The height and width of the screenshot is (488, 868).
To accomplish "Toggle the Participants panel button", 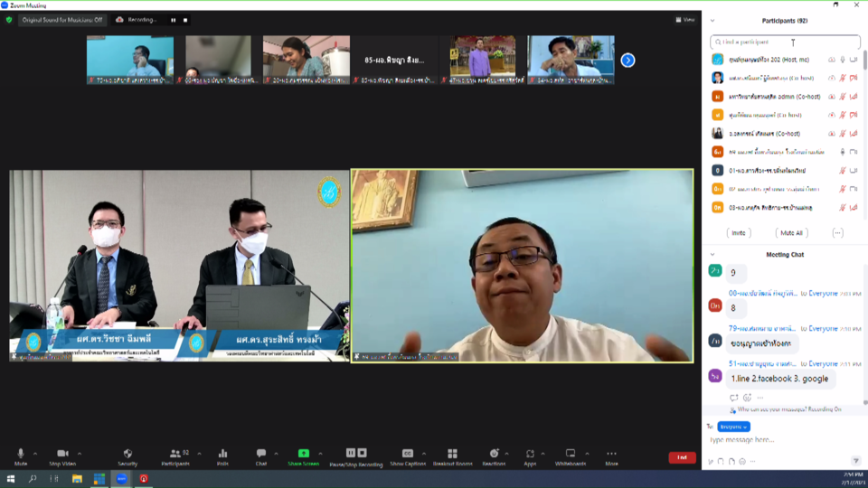I will pyautogui.click(x=175, y=457).
